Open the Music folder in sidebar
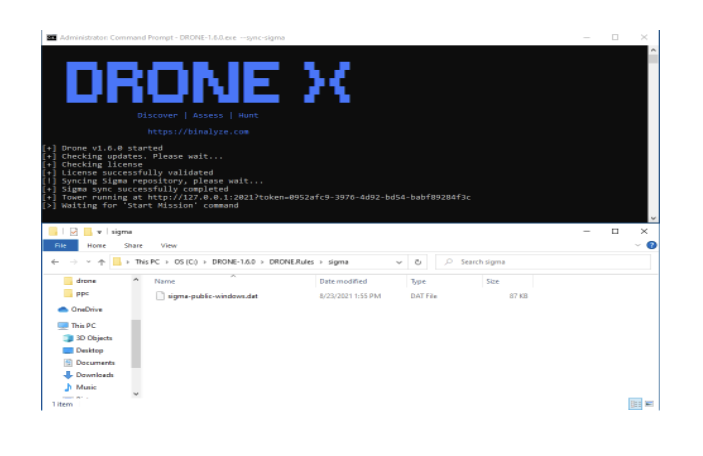The height and width of the screenshot is (456, 703). [86, 386]
